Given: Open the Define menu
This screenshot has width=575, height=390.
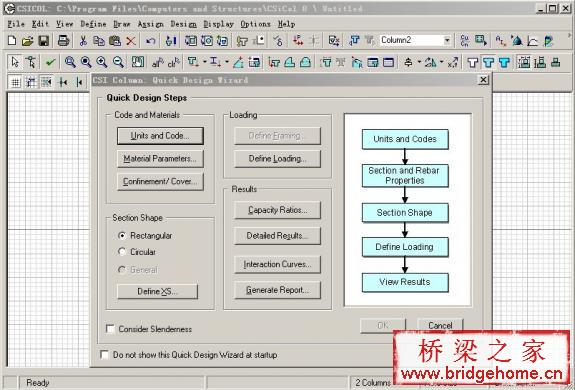Looking at the screenshot, I should [x=93, y=24].
